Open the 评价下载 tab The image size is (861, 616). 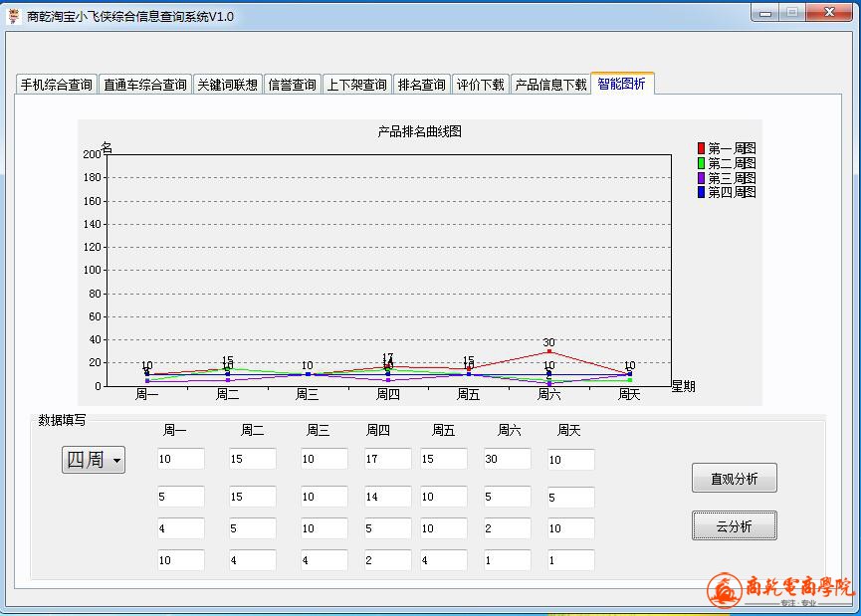tap(481, 85)
